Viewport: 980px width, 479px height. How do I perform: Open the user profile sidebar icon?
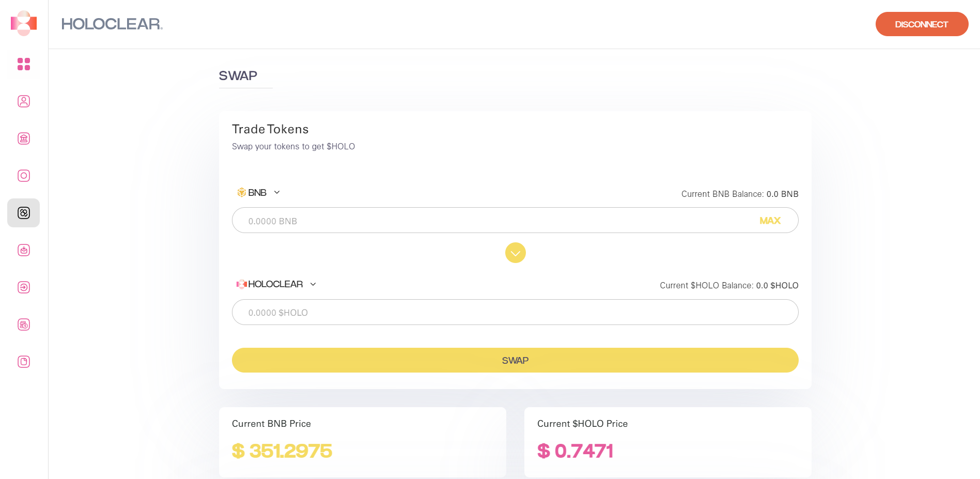click(24, 101)
